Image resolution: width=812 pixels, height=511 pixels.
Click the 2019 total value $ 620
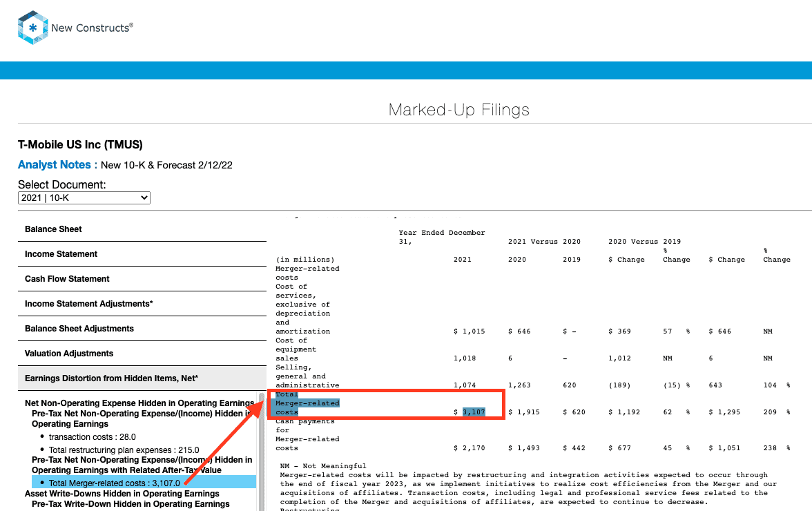pos(574,412)
